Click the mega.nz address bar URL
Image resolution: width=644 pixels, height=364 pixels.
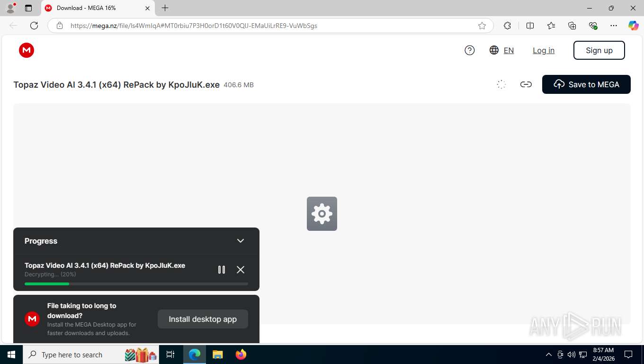coord(194,26)
